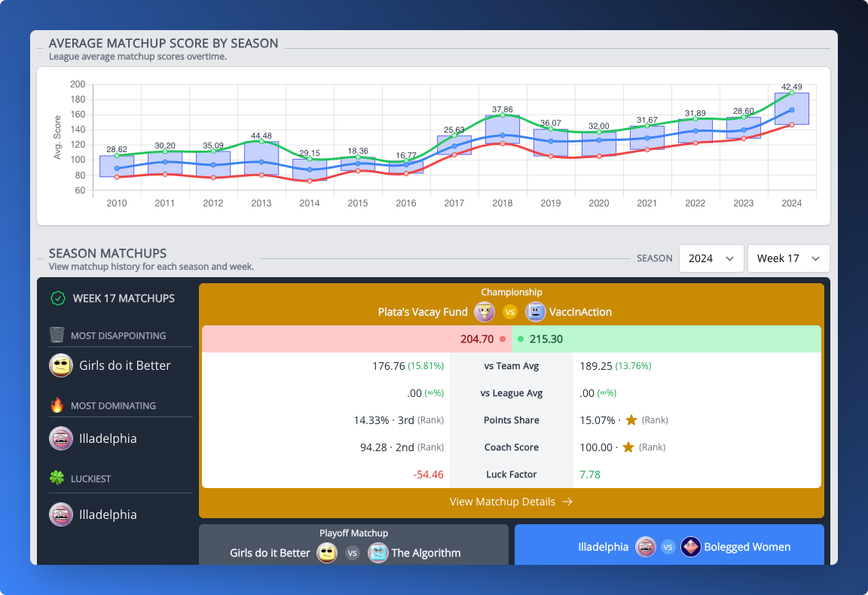
Task: Select Illadelphia under Most Dominating
Action: pos(108,438)
